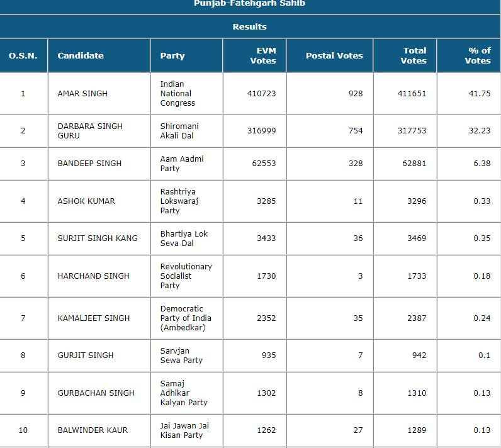Click candidate GURBACHAN SINGH row

coord(96,393)
